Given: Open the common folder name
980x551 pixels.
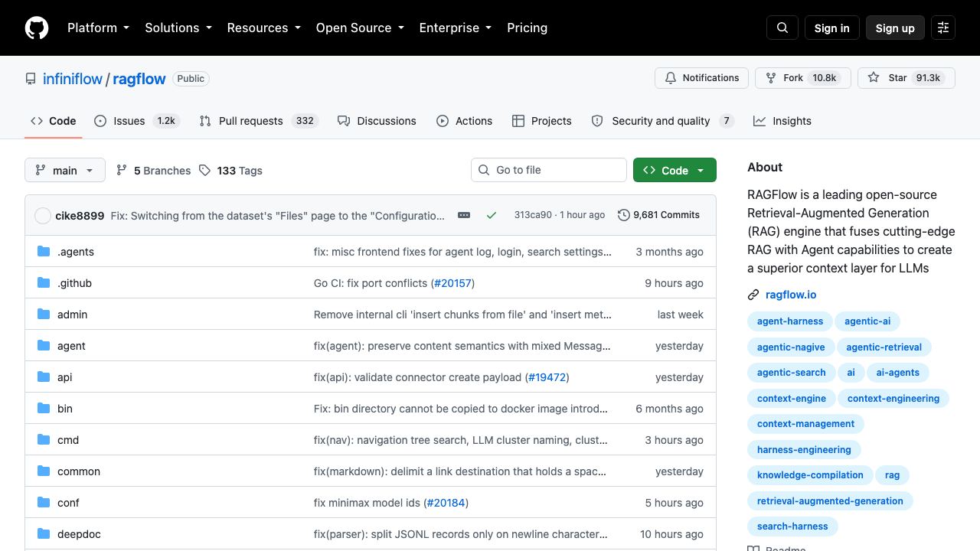Looking at the screenshot, I should [x=79, y=471].
